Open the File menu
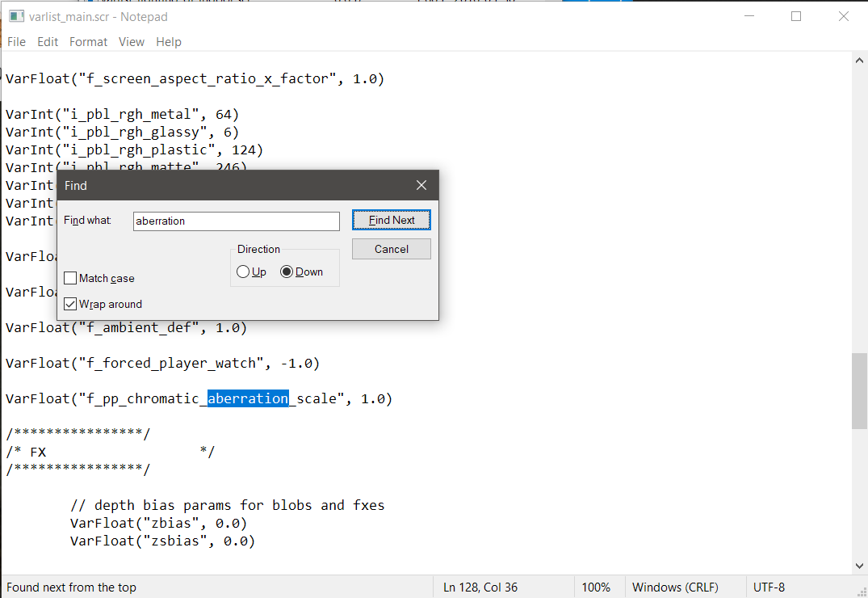868x598 pixels. click(x=16, y=42)
